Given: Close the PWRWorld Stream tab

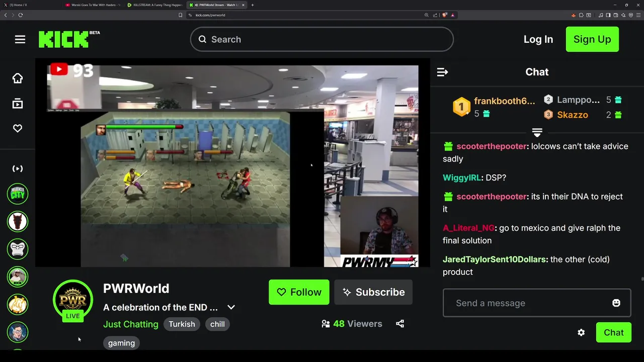Looking at the screenshot, I should pyautogui.click(x=244, y=5).
